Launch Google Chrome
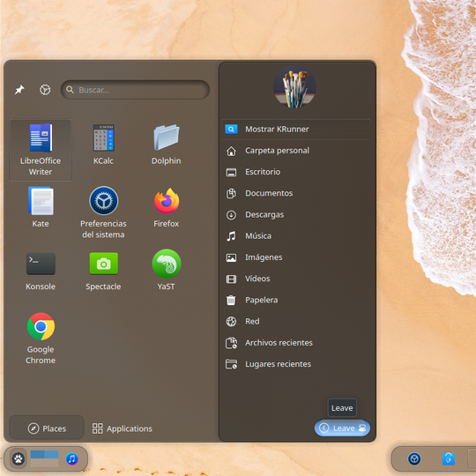476x476 pixels. (x=41, y=338)
